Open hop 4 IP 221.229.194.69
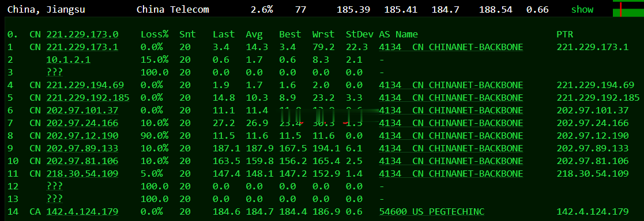The width and height of the screenshot is (644, 221). (x=85, y=85)
